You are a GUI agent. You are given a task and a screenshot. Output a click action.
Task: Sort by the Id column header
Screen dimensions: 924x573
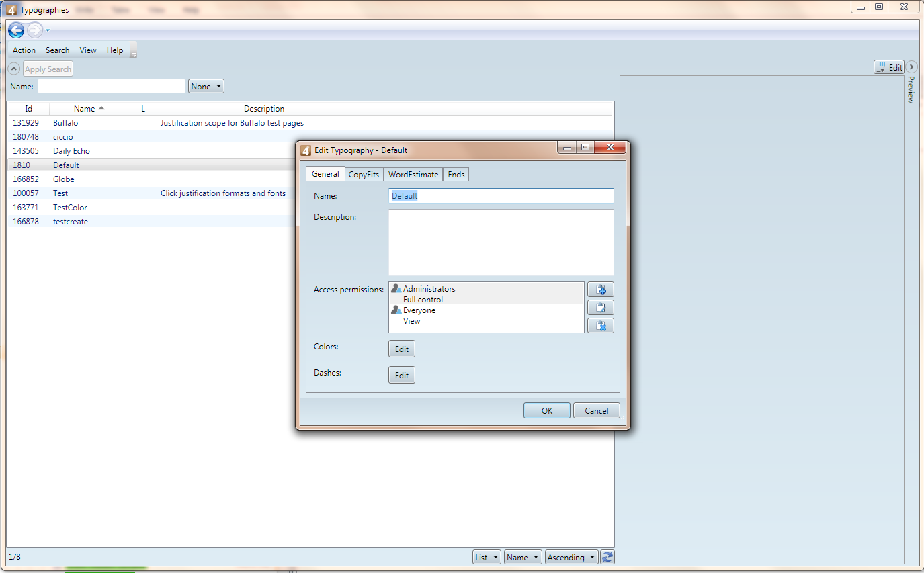click(x=29, y=108)
